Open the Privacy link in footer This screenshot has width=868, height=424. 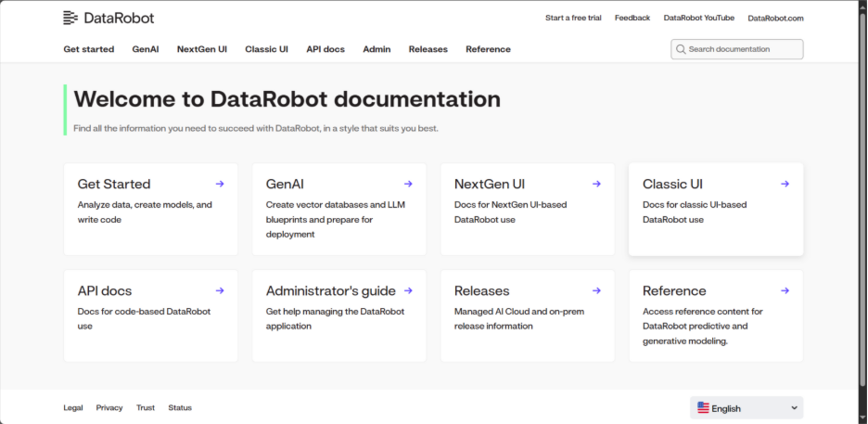coord(109,407)
